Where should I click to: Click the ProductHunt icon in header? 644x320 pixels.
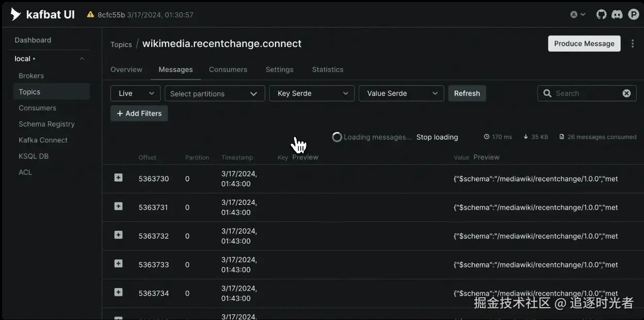pos(634,14)
